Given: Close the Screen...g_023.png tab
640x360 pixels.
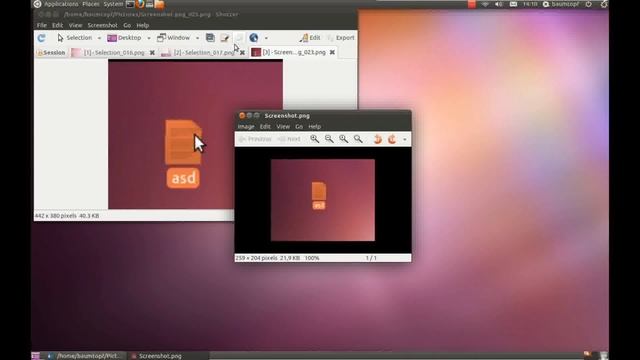Looking at the screenshot, I should tap(332, 52).
